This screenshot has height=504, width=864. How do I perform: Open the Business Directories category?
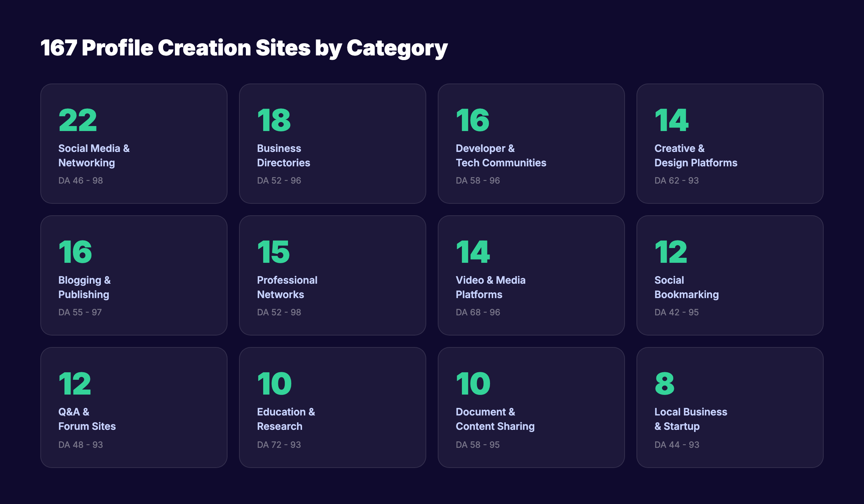(x=333, y=143)
